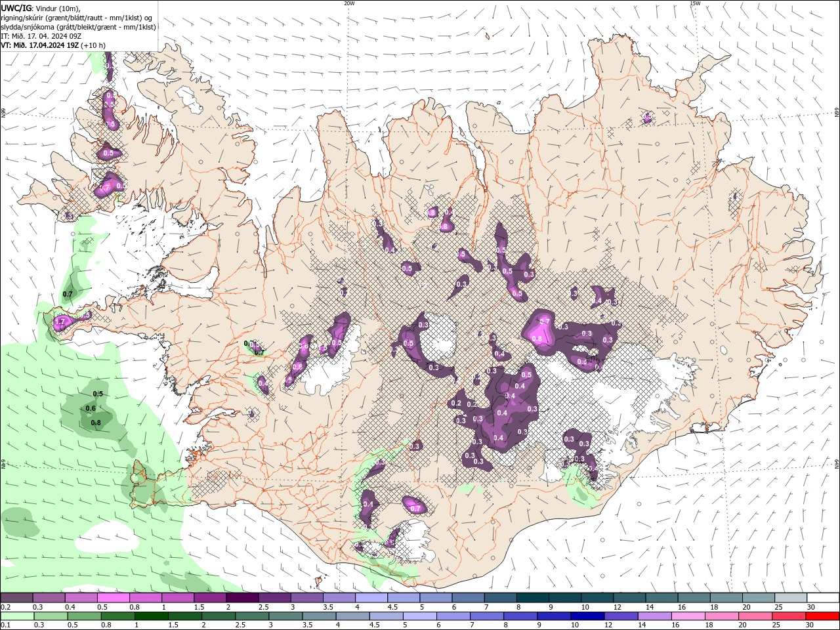The image size is (840, 630).
Task: Click the '15W' longitude label
Action: point(695,3)
